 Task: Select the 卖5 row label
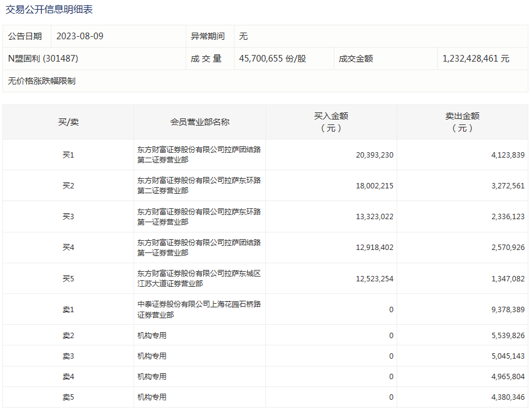pos(68,397)
